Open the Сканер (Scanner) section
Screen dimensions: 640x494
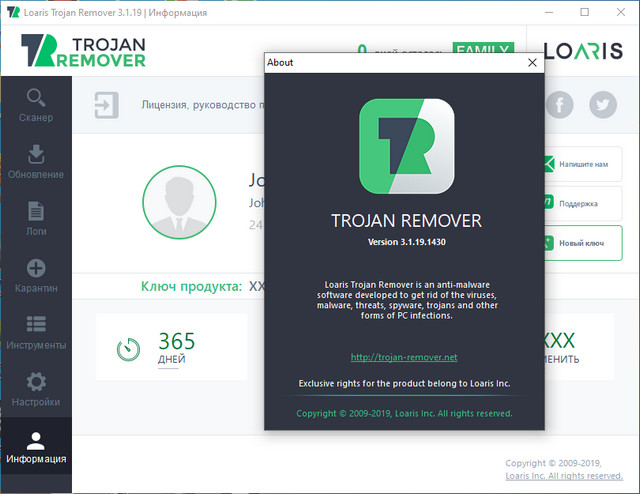click(36, 105)
